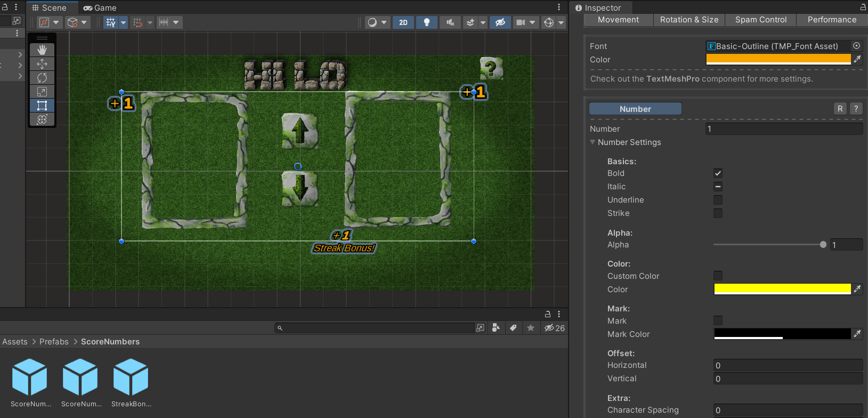868x418 pixels.
Task: Toggle the 2D scene view mode
Action: pos(403,22)
